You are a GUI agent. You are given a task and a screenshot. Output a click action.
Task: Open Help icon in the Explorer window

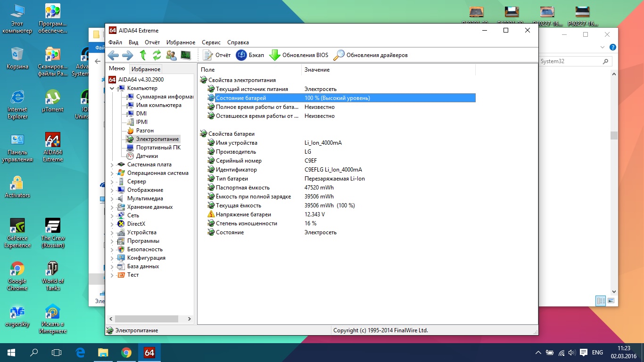[612, 47]
